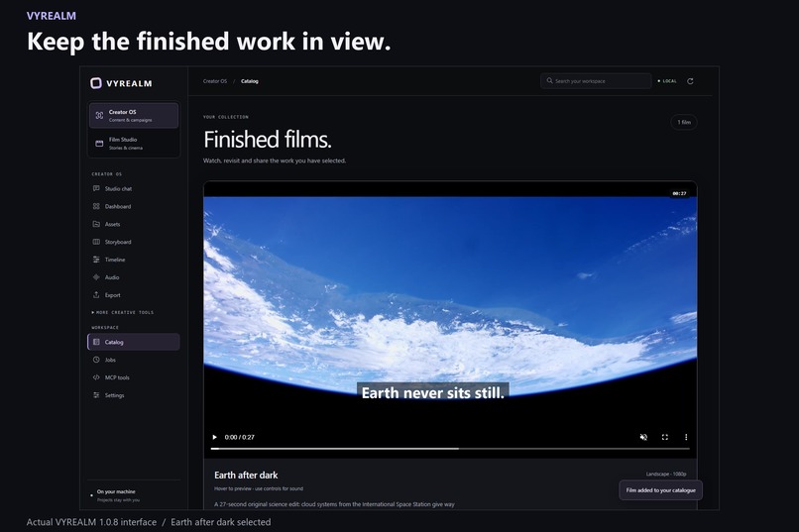Screen dimensions: 799x532
Task: Click the Finished films heading
Action: click(268, 140)
